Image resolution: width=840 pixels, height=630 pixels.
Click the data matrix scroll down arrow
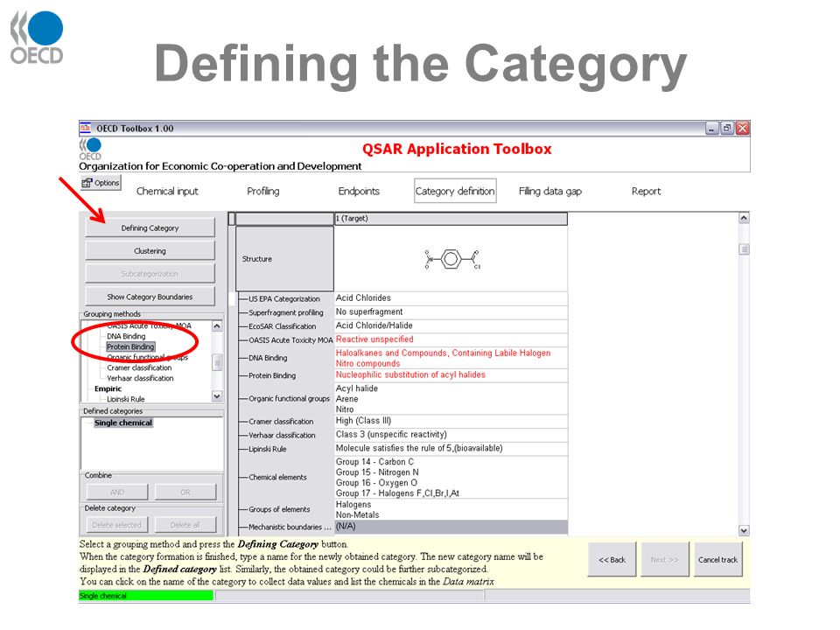744,530
